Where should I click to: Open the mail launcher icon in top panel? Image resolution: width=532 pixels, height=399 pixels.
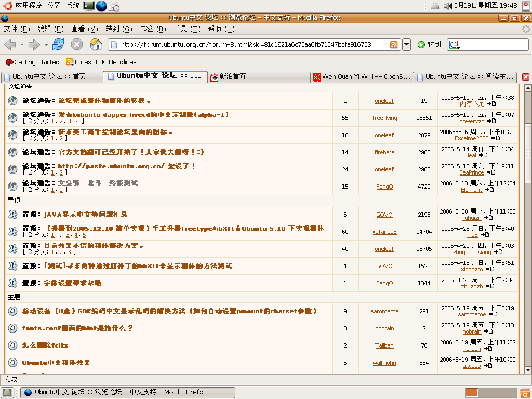click(x=114, y=6)
